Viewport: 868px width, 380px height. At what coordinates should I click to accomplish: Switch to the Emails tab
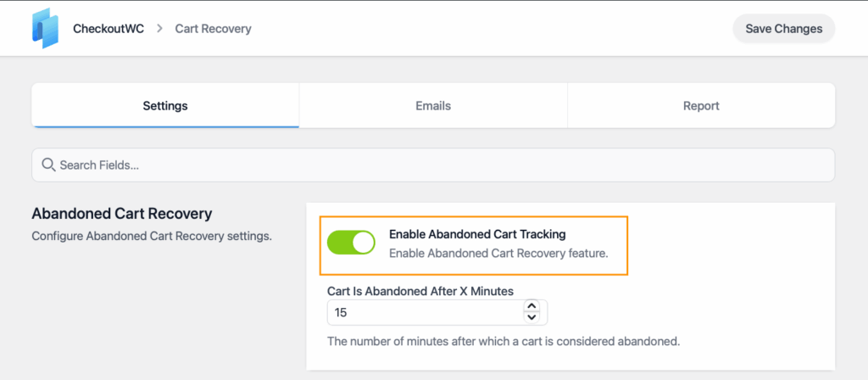pyautogui.click(x=433, y=106)
